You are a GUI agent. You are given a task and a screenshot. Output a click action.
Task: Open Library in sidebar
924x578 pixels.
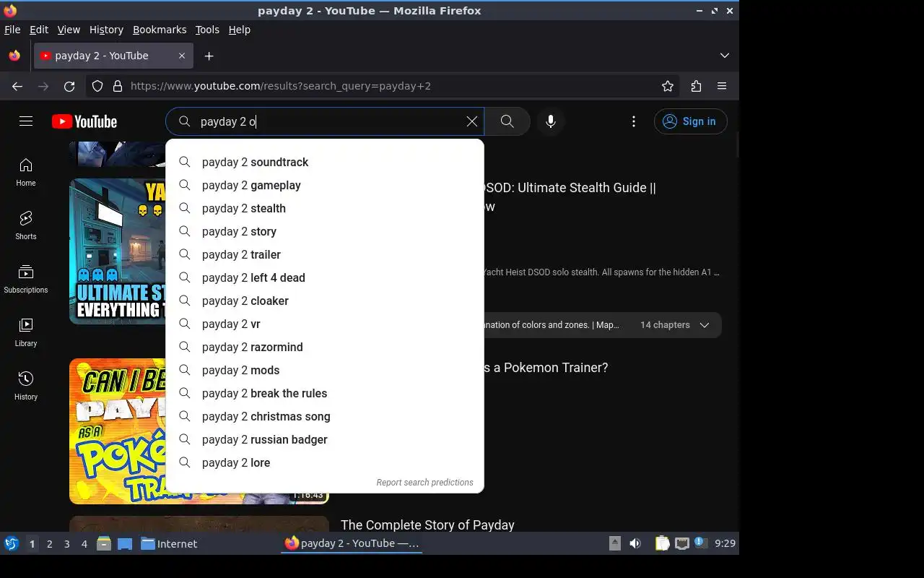click(26, 333)
